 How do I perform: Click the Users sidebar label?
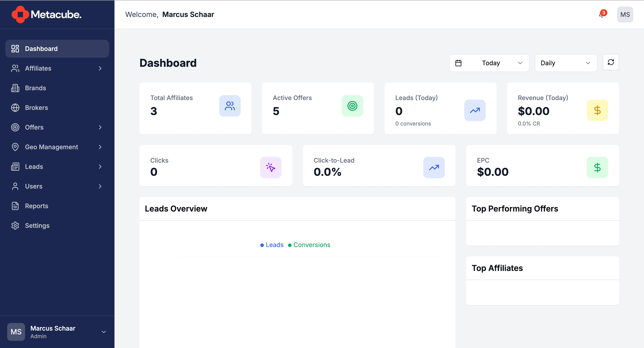tap(34, 186)
